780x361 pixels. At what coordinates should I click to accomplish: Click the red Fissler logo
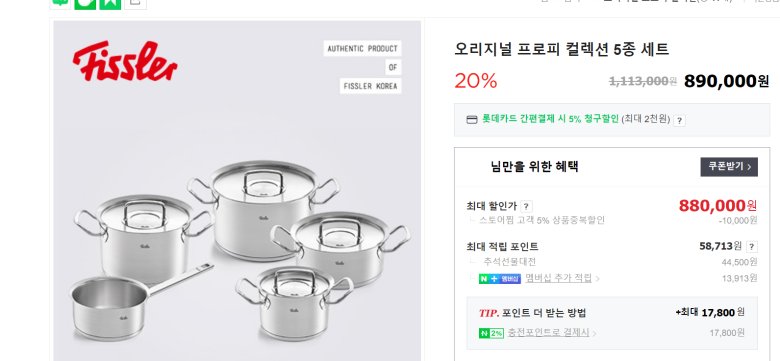point(125,61)
